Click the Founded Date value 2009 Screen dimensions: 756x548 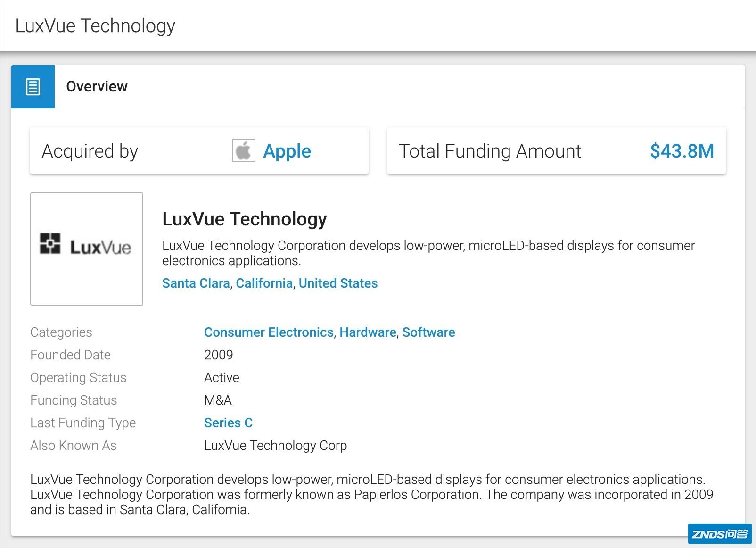pyautogui.click(x=218, y=355)
